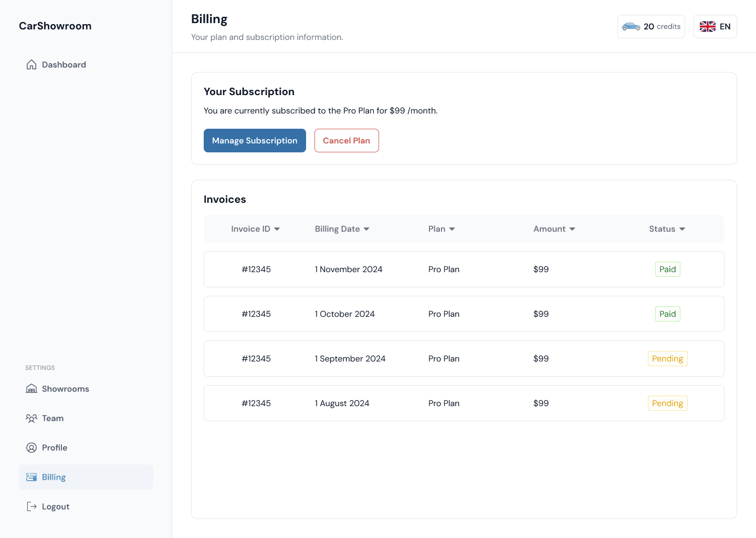Image resolution: width=756 pixels, height=538 pixels.
Task: Click the Profile avatar icon
Action: click(x=31, y=448)
